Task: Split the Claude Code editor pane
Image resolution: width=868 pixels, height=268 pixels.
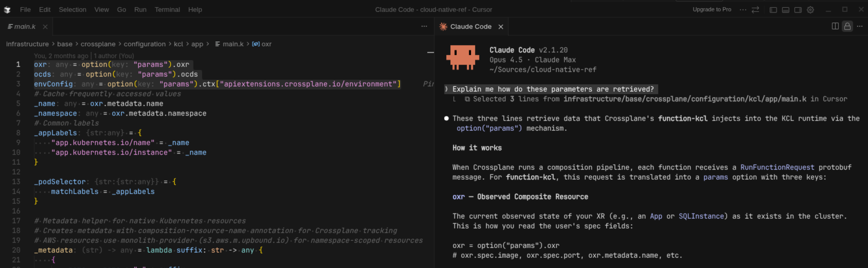Action: click(835, 26)
